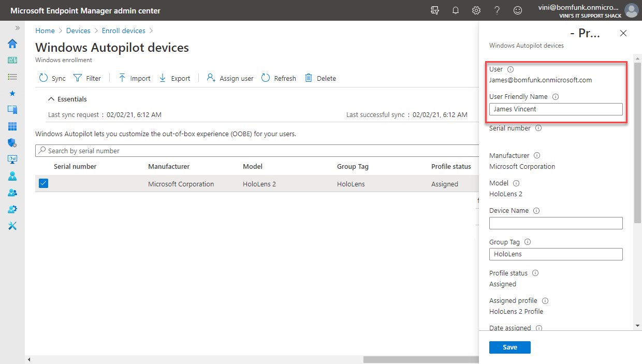Open All services list icon

pyautogui.click(x=12, y=77)
